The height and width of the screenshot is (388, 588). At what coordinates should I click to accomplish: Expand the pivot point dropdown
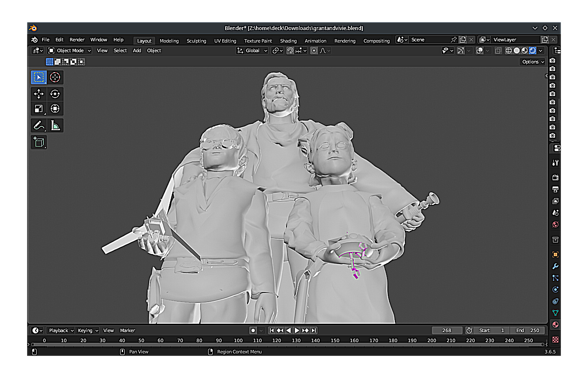pos(278,50)
